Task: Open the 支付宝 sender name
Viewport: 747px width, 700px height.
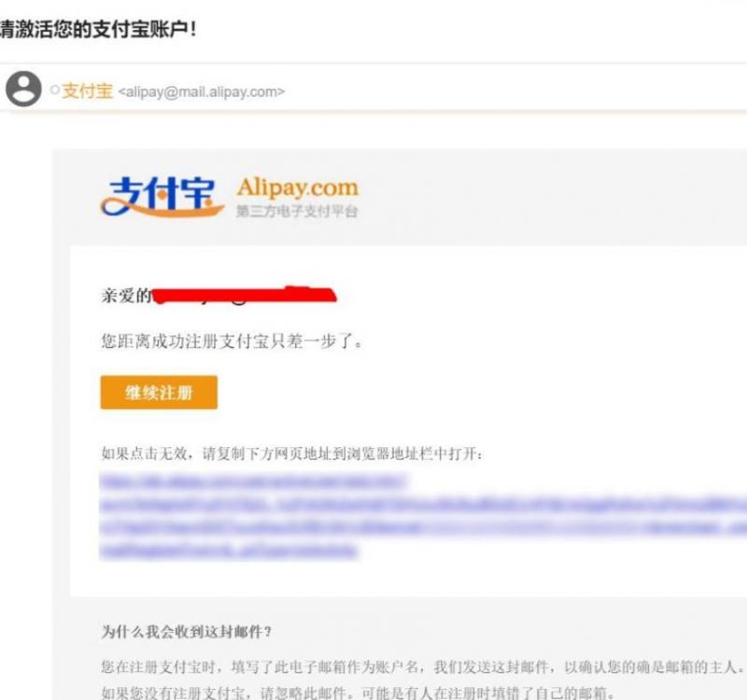Action: click(x=87, y=91)
